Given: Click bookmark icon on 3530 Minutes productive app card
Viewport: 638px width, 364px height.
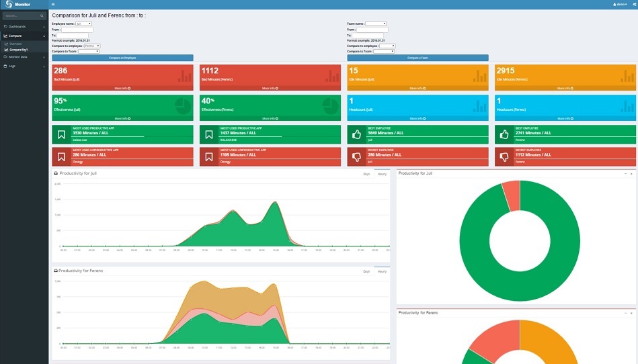Looking at the screenshot, I should (61, 134).
